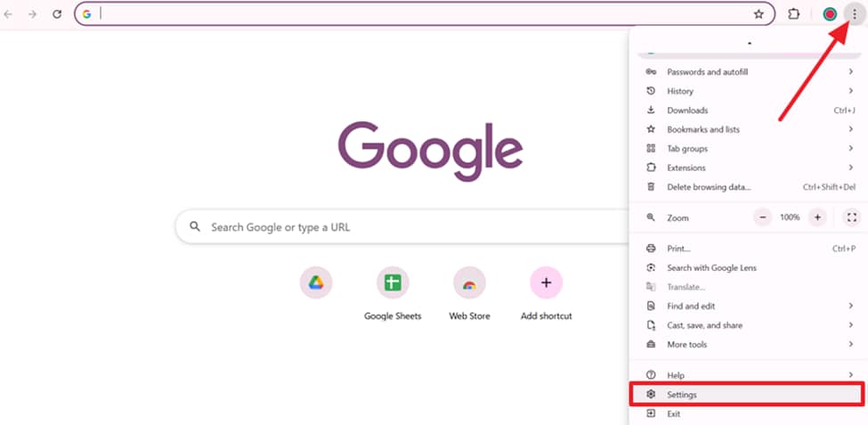Click the exit icon beside Exit

click(651, 414)
